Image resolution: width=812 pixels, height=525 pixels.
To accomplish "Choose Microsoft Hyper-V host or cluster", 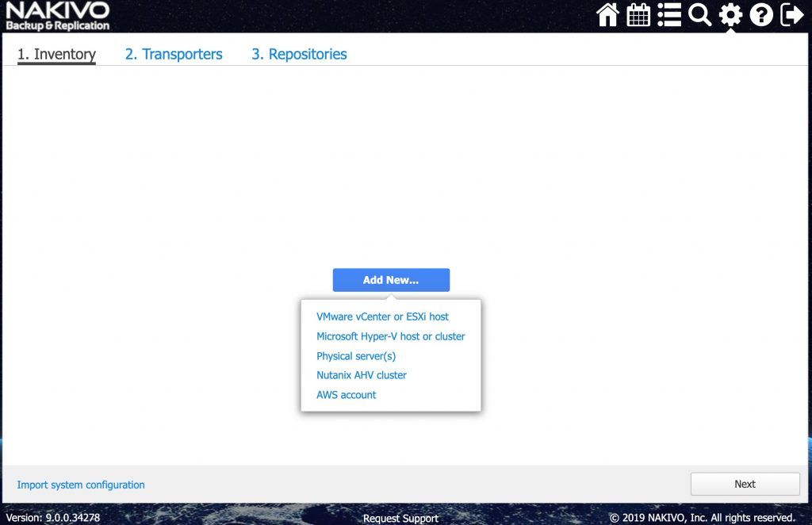I will click(390, 336).
